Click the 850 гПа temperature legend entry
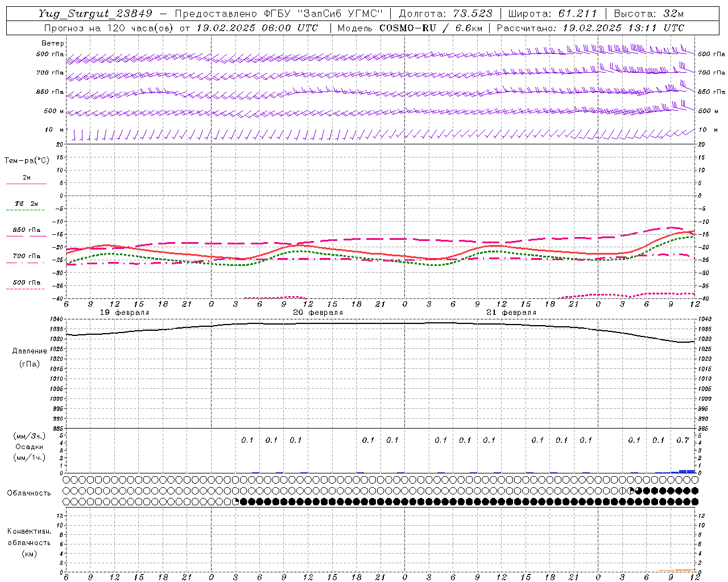The image size is (728, 582). (27, 230)
